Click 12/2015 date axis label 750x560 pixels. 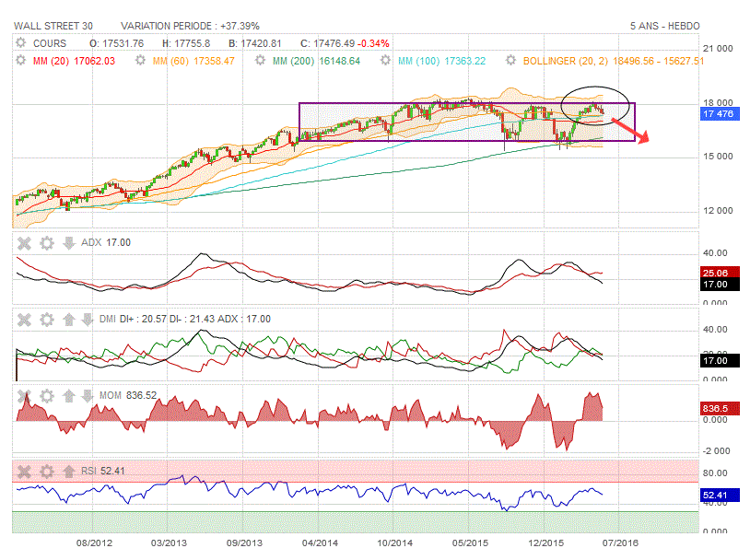545,543
